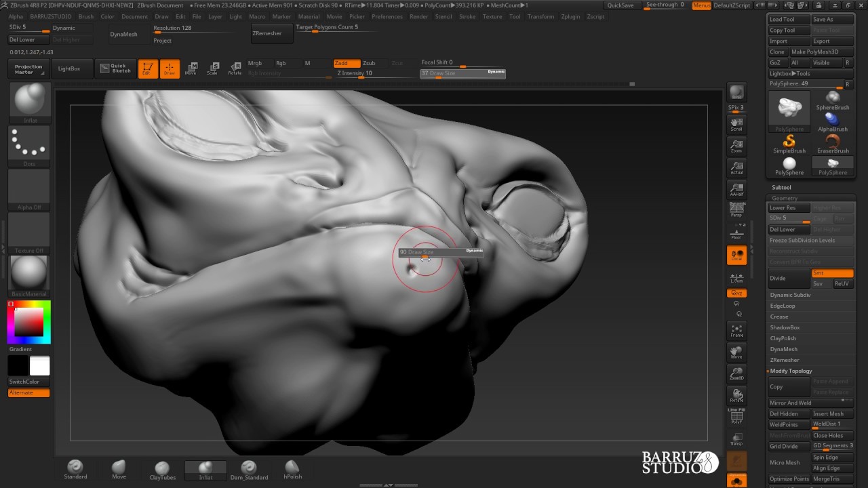Enable Zsub sculpt mode

pos(374,63)
